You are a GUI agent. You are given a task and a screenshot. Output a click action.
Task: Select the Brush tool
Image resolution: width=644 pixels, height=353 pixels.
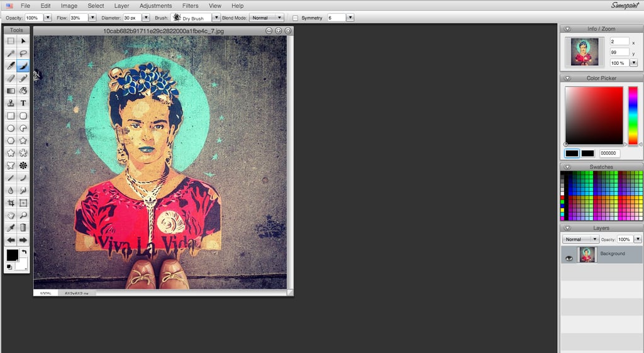[23, 65]
